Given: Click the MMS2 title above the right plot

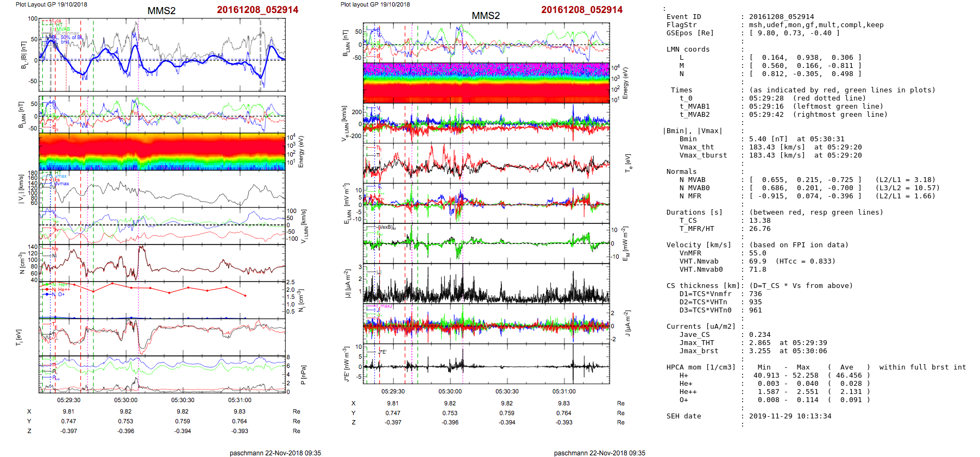Looking at the screenshot, I should 486,16.
